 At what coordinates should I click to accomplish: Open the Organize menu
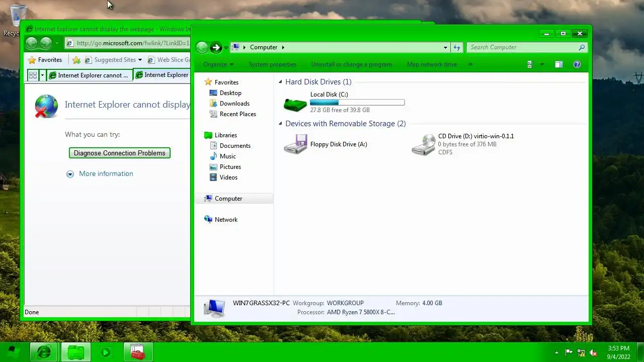(x=218, y=64)
